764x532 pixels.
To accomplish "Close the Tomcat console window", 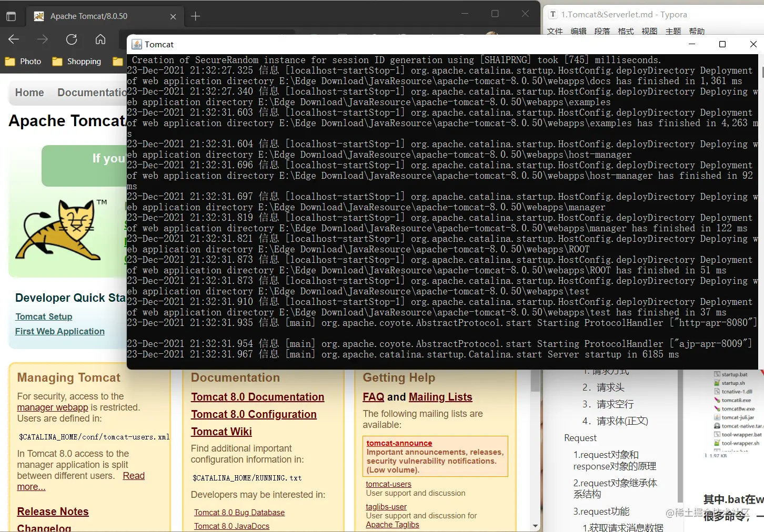I will coord(753,44).
